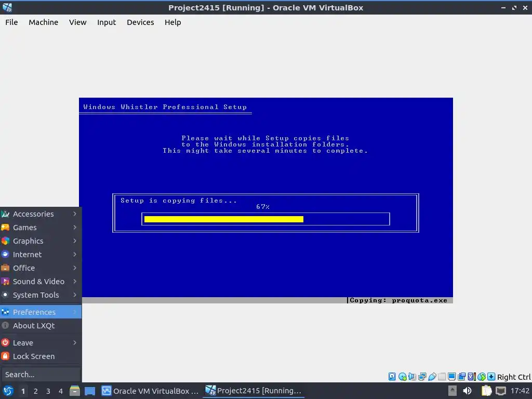Switch to virtual desktop 1

[x=23, y=391]
